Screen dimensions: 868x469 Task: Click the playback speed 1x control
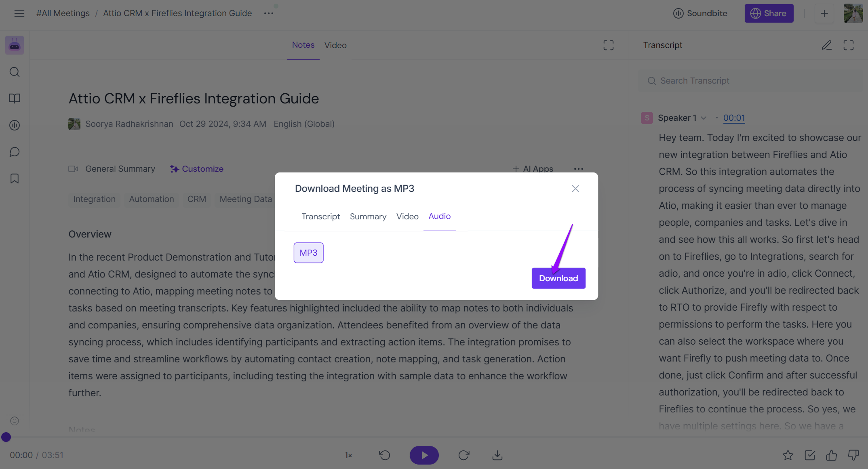(x=348, y=455)
